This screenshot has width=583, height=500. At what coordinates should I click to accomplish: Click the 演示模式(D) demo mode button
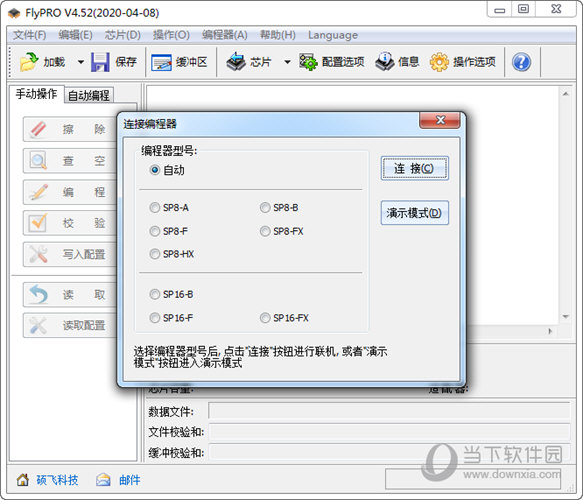coord(415,213)
